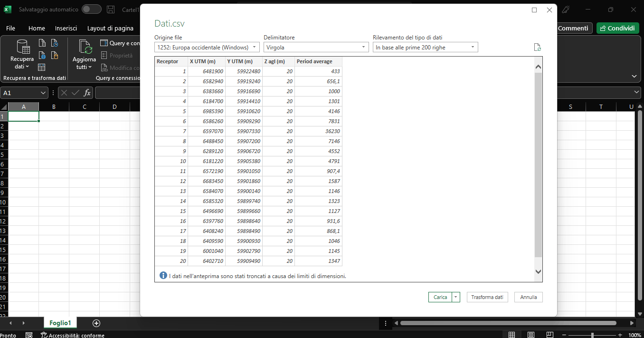Expand the formula bar chevron

[x=637, y=92]
